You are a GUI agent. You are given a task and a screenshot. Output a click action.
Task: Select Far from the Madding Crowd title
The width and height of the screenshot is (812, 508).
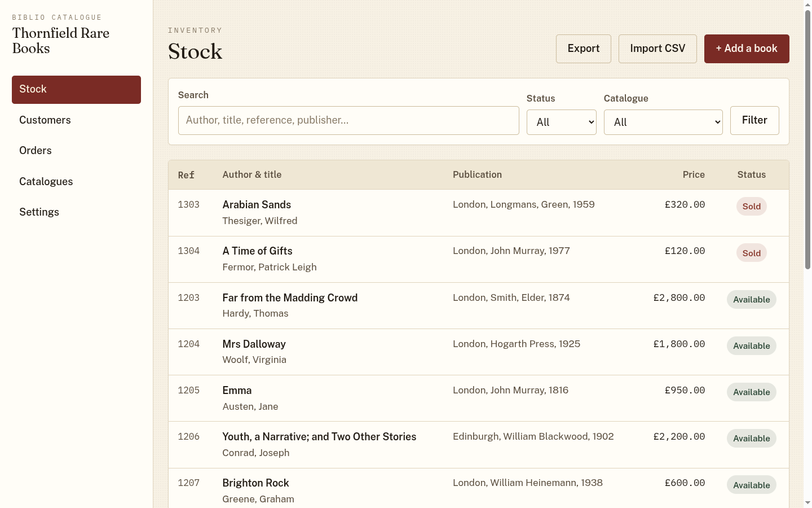pos(290,298)
